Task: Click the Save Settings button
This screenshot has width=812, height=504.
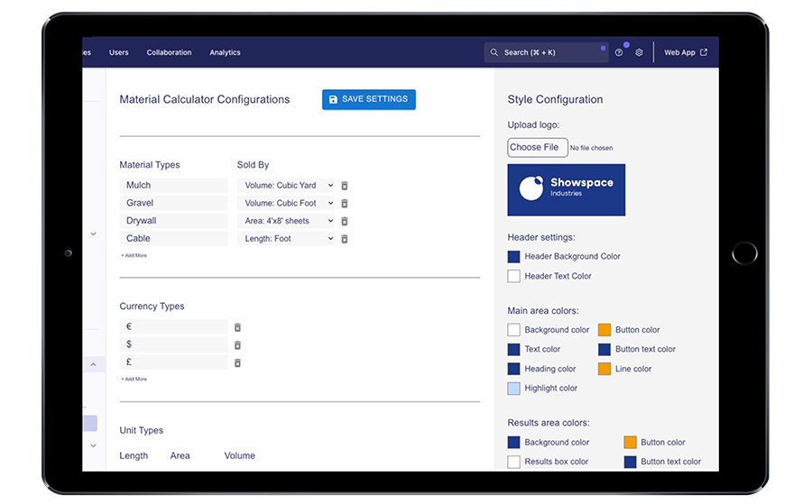Action: click(368, 99)
